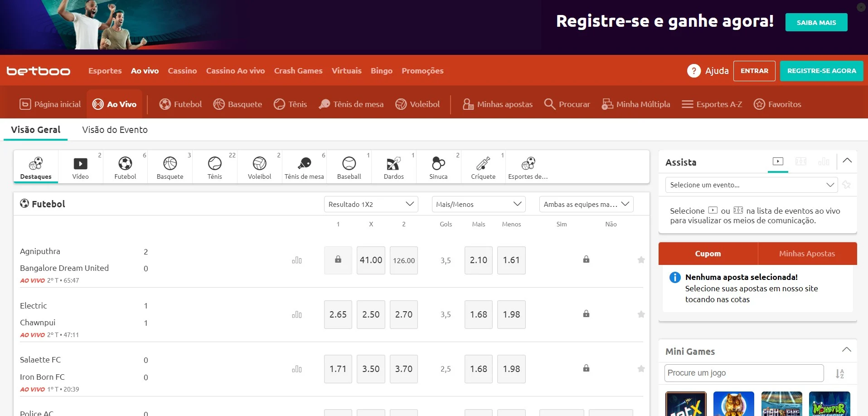Collapse the Assista panel

point(847,161)
